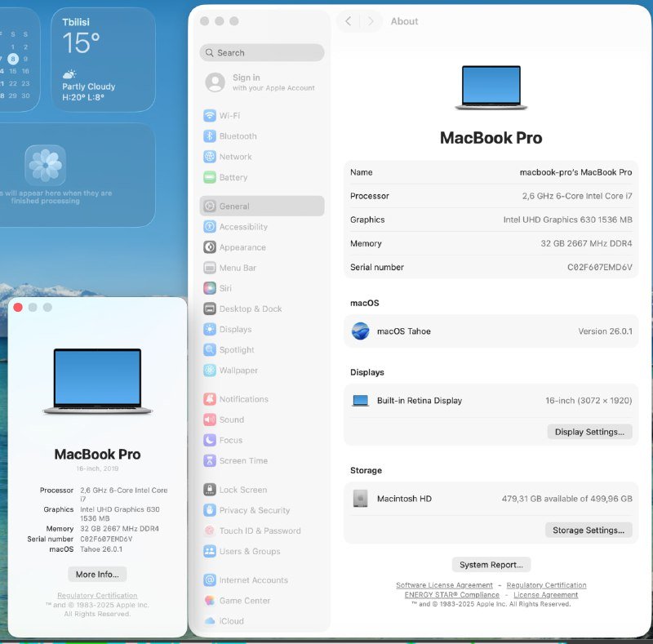The image size is (653, 644).
Task: Select the Bluetooth sidebar icon
Action: tap(237, 135)
